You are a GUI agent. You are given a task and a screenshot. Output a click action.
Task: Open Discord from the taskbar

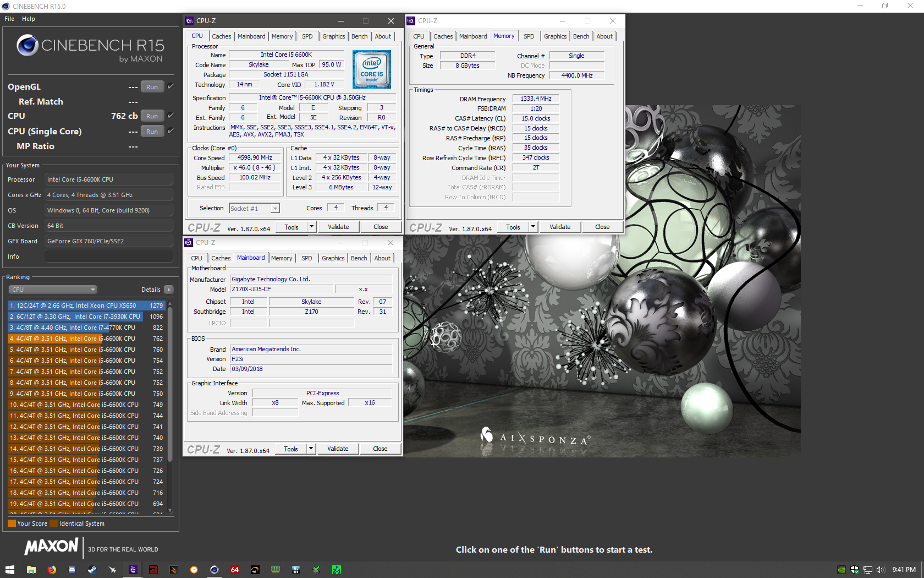click(72, 570)
